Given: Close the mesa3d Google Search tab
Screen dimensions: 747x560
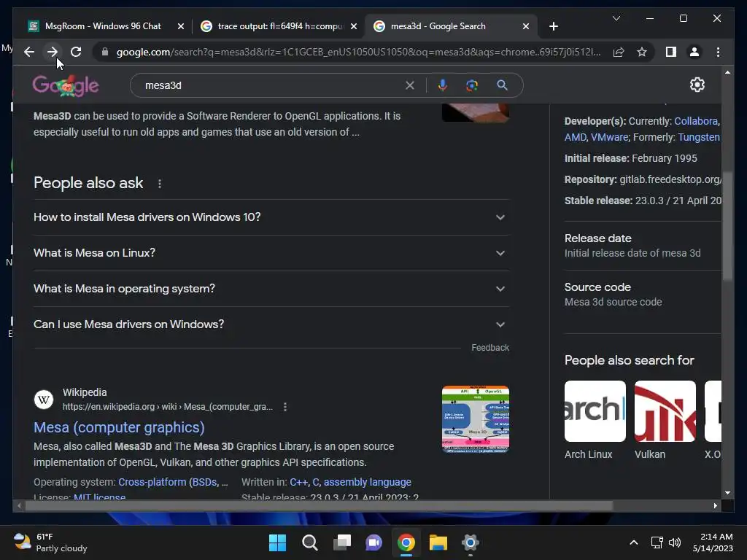Looking at the screenshot, I should coord(525,26).
